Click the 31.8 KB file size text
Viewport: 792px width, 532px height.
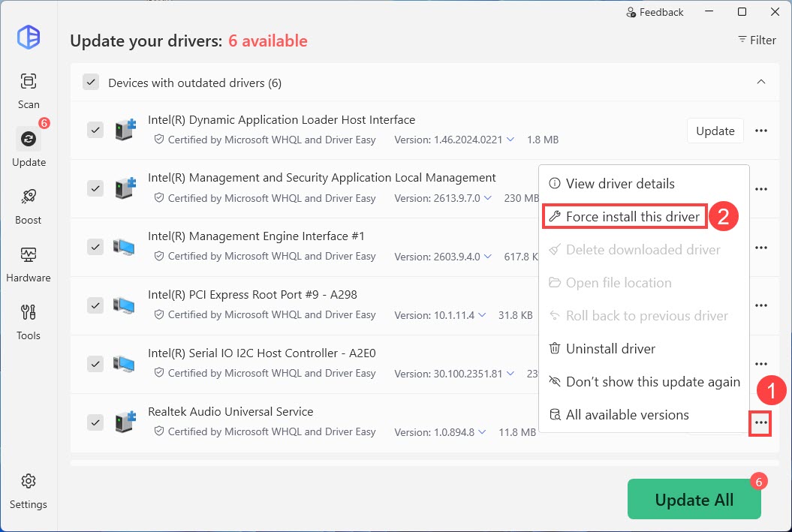tap(515, 315)
